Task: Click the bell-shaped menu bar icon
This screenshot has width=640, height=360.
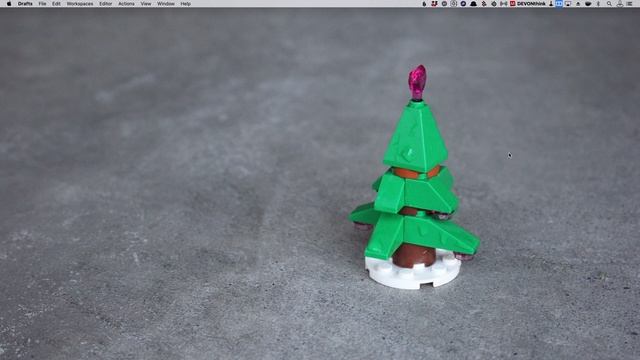Action: tap(473, 4)
